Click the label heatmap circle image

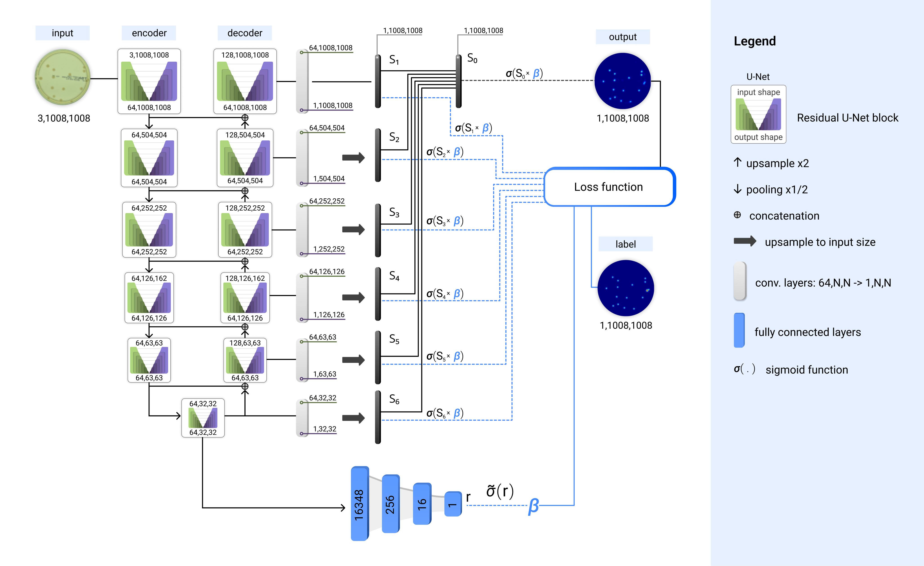point(625,288)
